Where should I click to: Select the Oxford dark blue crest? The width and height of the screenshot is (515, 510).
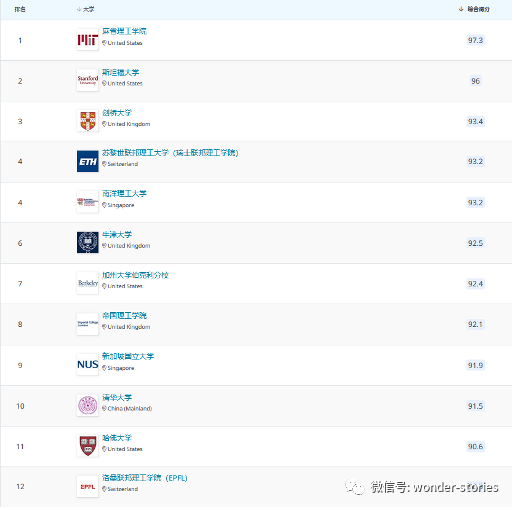[x=87, y=242]
